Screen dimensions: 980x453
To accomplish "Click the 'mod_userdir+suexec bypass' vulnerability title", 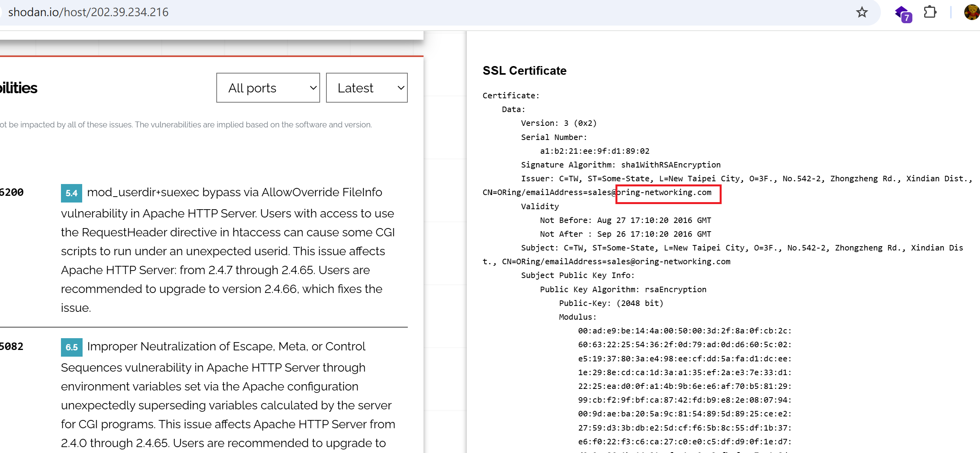I will (234, 192).
